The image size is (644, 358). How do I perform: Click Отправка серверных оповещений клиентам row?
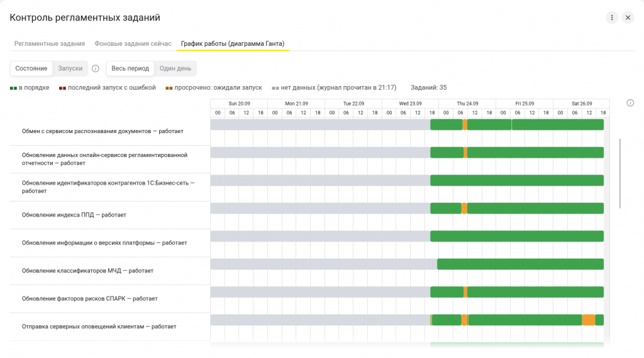pos(109,327)
